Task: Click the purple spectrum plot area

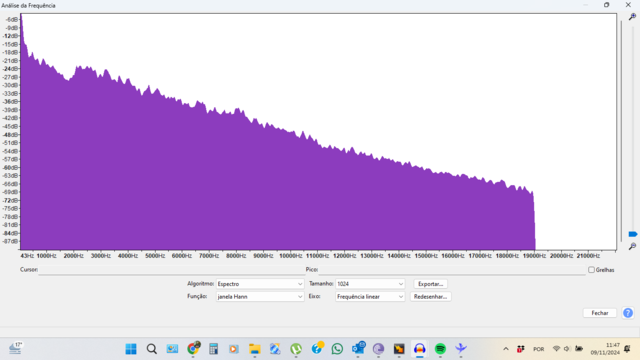Action: coord(318,131)
